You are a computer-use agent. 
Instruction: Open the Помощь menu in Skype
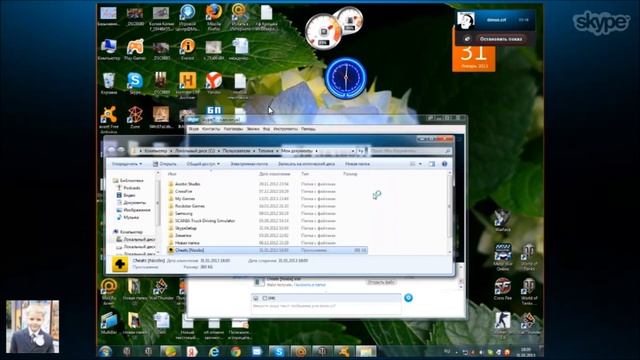pos(308,129)
